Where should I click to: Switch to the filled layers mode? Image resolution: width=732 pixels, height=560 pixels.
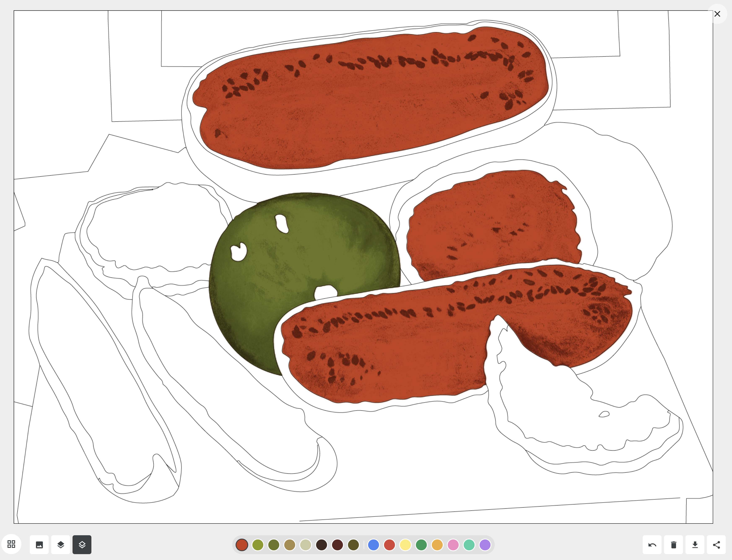pos(61,545)
